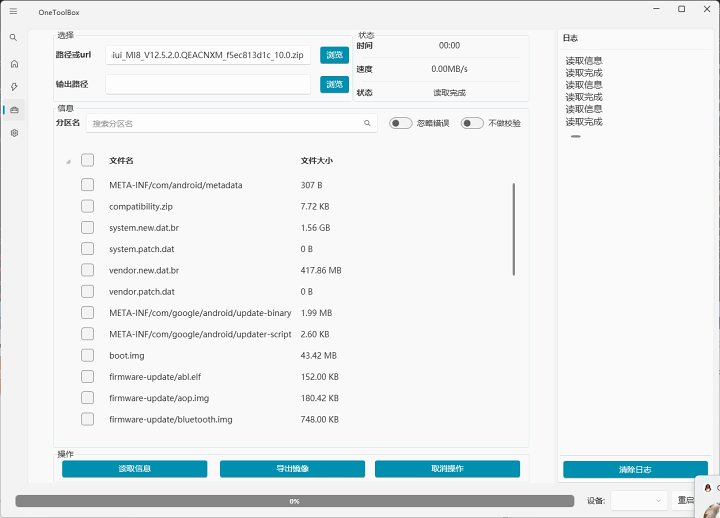The width and height of the screenshot is (720, 518).
Task: Open the flash (lightning) tool page
Action: (x=14, y=86)
